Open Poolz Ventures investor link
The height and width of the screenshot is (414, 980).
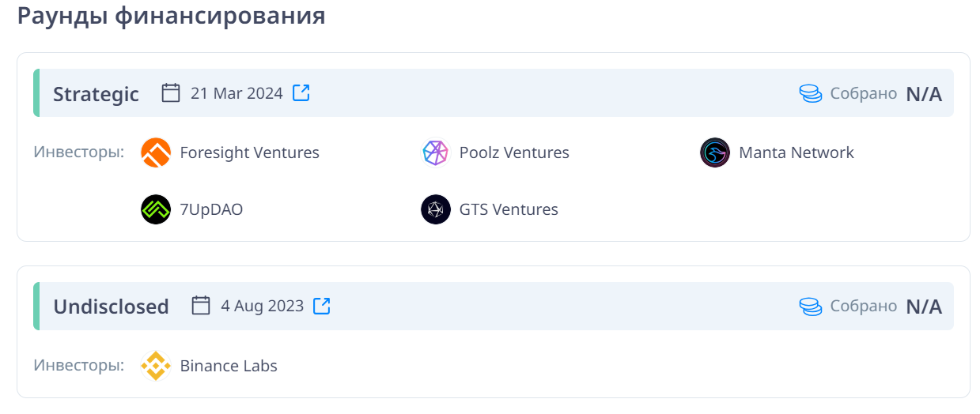[x=514, y=152]
